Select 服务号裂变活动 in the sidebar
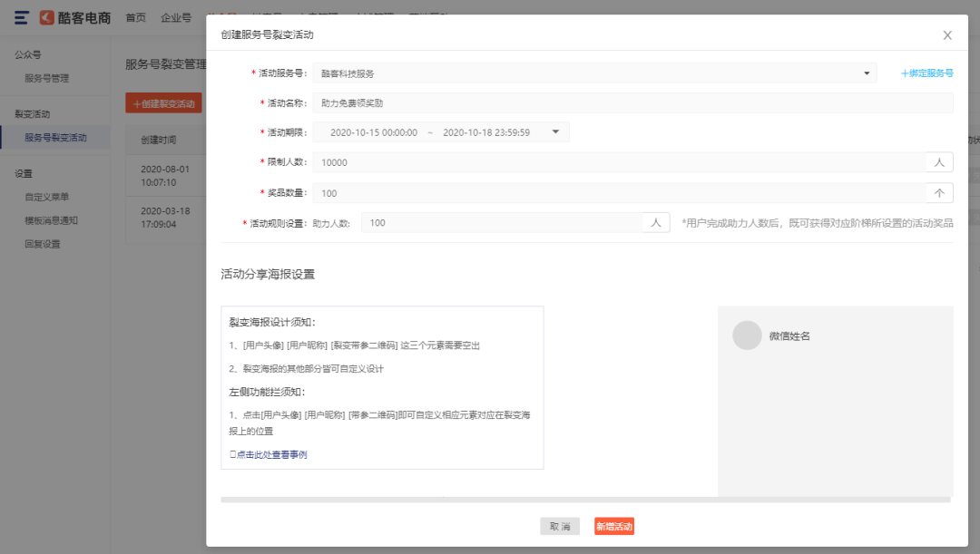This screenshot has height=554, width=980. pos(55,138)
